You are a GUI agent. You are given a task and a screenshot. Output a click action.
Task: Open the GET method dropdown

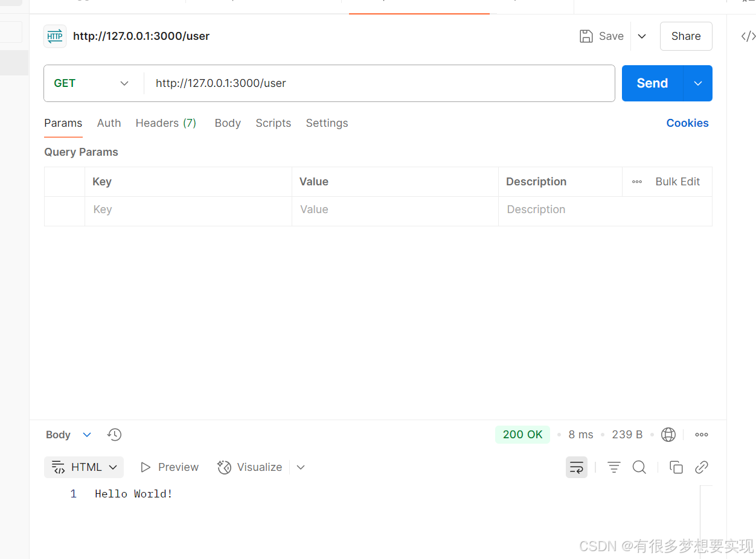coord(92,83)
